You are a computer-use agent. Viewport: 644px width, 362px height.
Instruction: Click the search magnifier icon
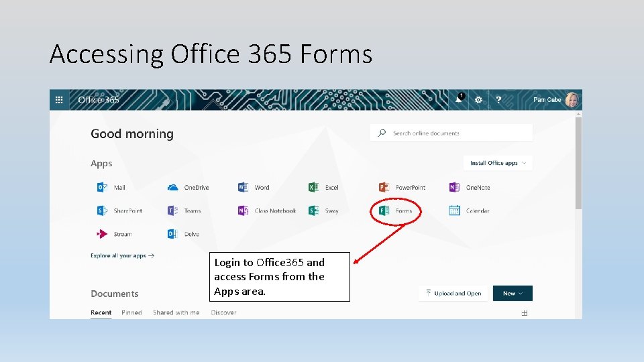coord(382,133)
